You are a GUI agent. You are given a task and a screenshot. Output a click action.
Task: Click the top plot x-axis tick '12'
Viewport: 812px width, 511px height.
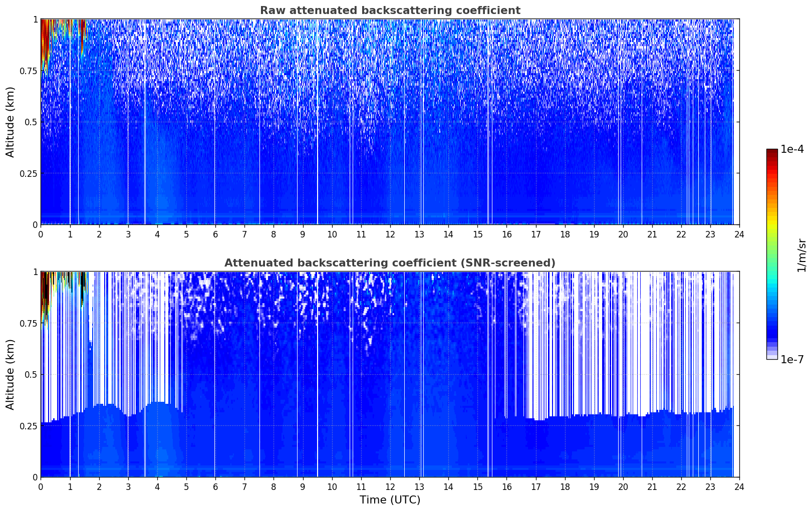pos(390,234)
